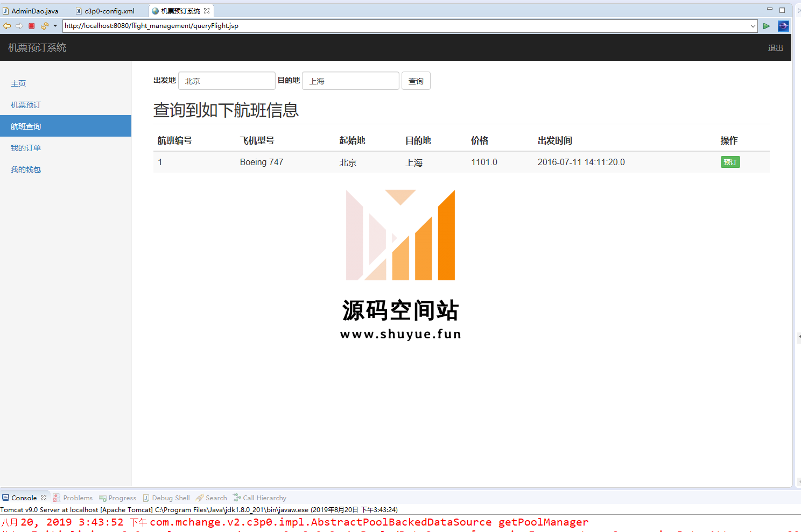Screen dimensions: 801x532
Task: Stop page loading with red stop icon
Action: 32,26
